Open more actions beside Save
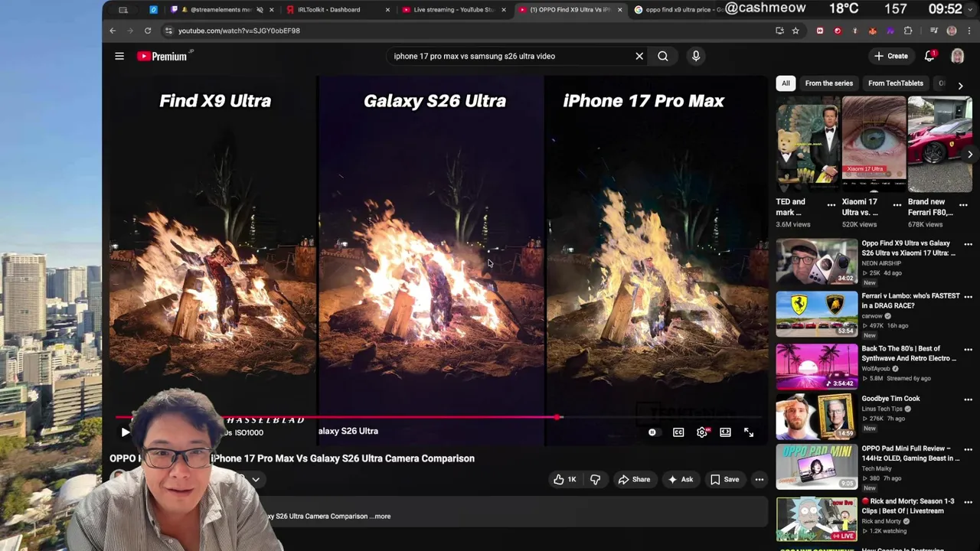Screen dimensions: 980x551 click(x=759, y=480)
